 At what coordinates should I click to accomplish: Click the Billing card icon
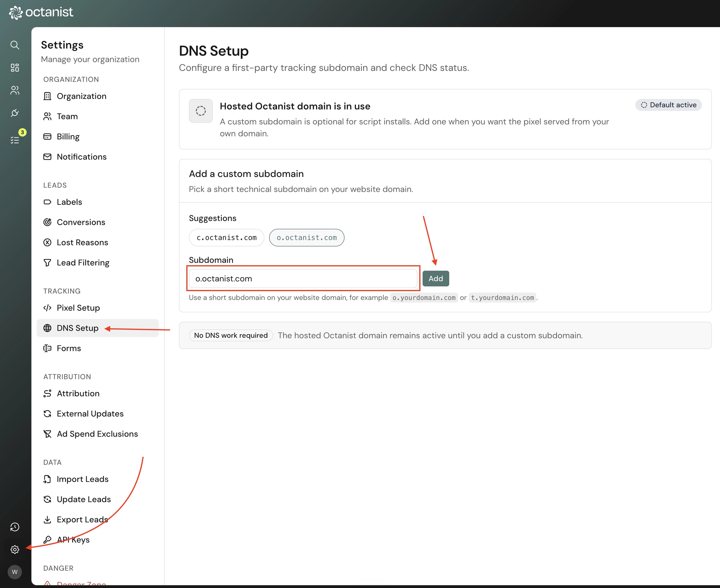tap(47, 137)
